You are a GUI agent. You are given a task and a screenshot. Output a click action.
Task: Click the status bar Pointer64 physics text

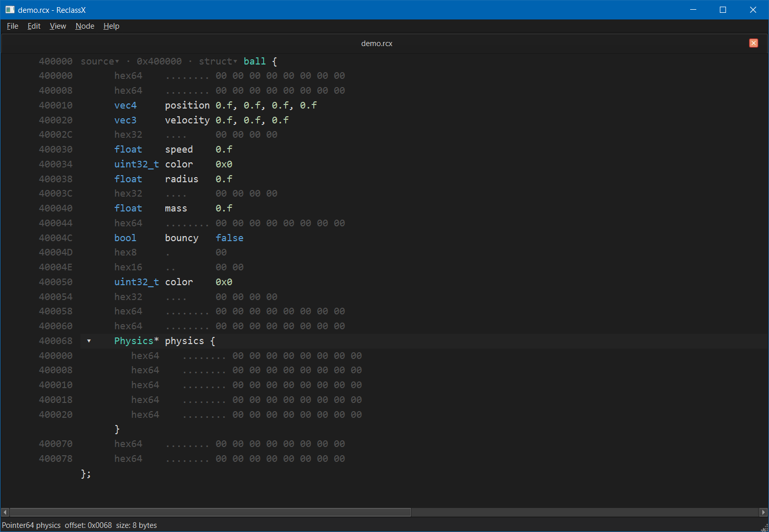(x=31, y=525)
